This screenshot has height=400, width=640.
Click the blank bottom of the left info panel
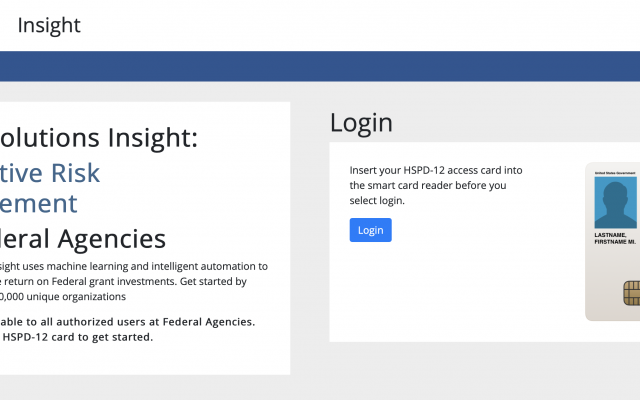(x=140, y=360)
